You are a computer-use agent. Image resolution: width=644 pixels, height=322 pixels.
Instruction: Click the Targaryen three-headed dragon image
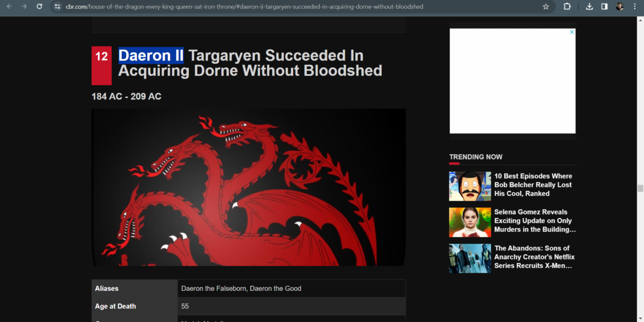point(249,188)
